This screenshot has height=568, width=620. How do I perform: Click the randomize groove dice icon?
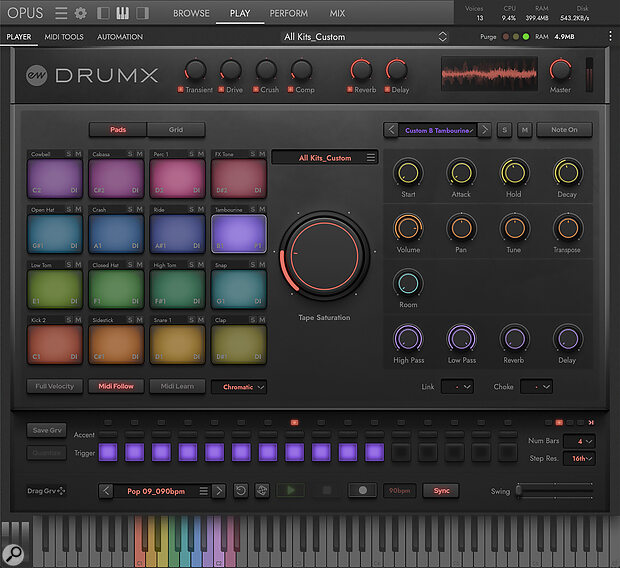click(261, 491)
